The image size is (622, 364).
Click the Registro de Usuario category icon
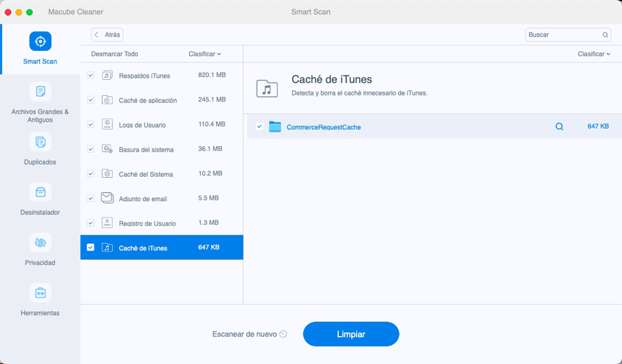107,223
